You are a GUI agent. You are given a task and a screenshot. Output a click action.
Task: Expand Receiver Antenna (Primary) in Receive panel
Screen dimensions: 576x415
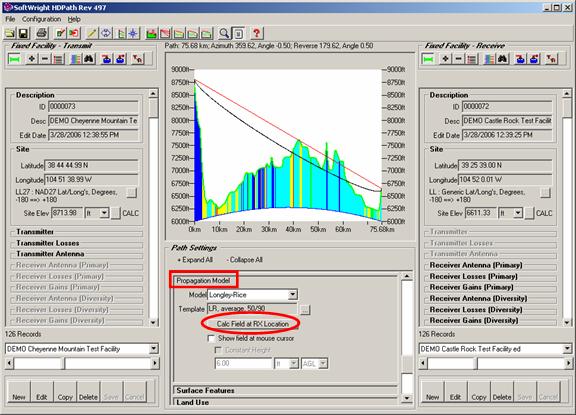[476, 265]
